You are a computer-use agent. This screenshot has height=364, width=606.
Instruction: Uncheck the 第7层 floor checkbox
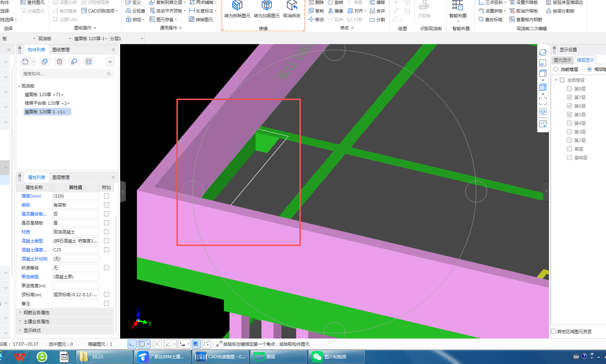pyautogui.click(x=569, y=97)
